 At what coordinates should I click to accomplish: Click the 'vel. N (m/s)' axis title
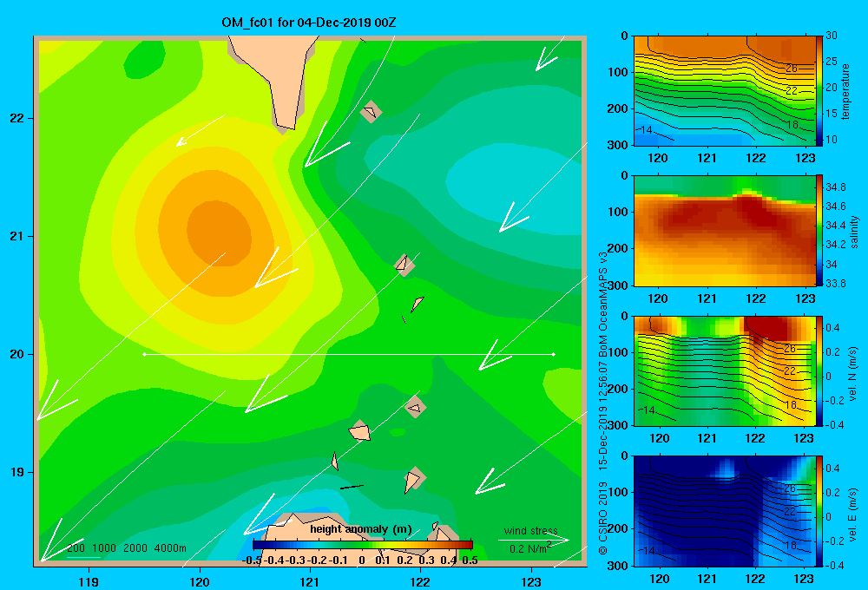click(x=853, y=374)
